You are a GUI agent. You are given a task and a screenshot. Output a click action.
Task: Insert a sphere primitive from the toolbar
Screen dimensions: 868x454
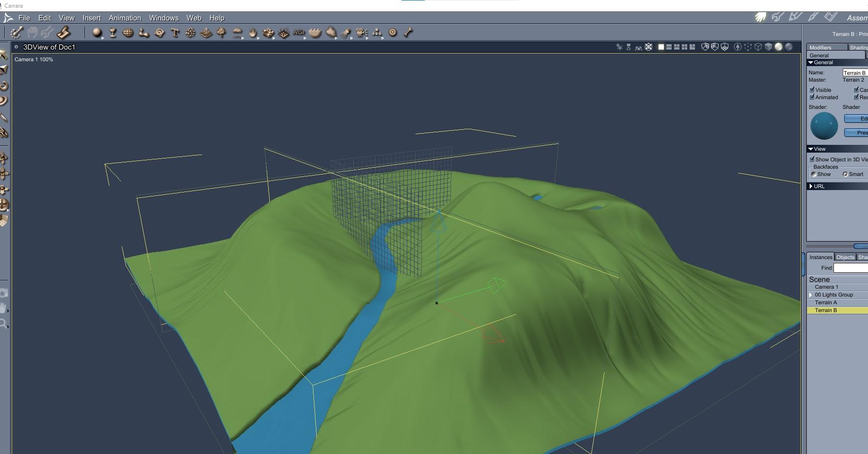97,33
